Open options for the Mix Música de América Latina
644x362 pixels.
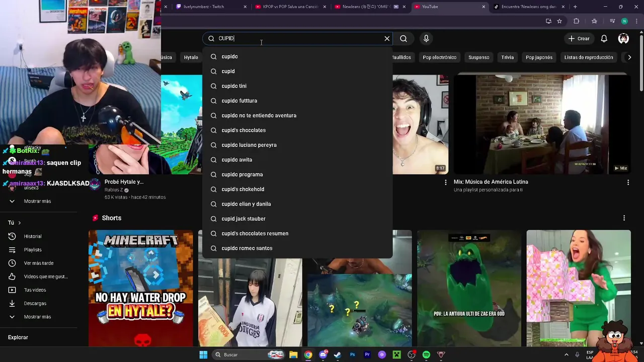tap(628, 183)
